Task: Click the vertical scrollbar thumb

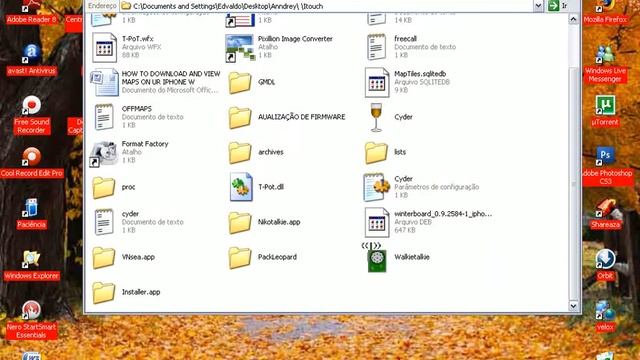Action: tap(574, 183)
